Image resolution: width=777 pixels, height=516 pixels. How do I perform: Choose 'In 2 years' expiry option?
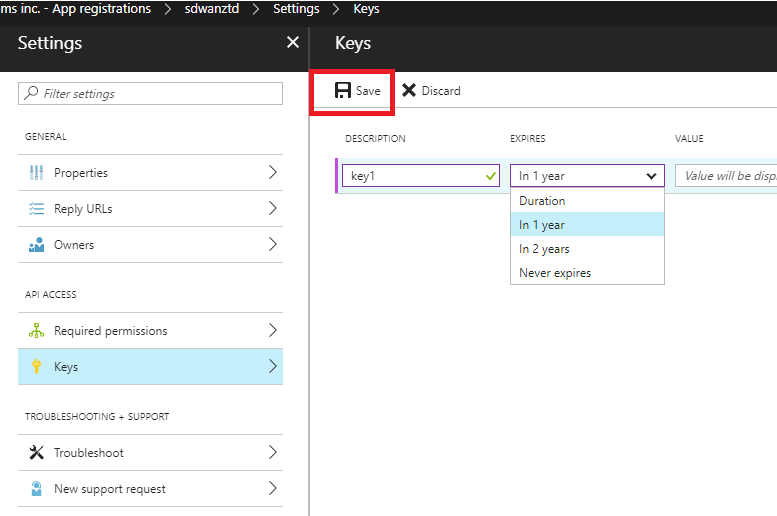point(587,249)
